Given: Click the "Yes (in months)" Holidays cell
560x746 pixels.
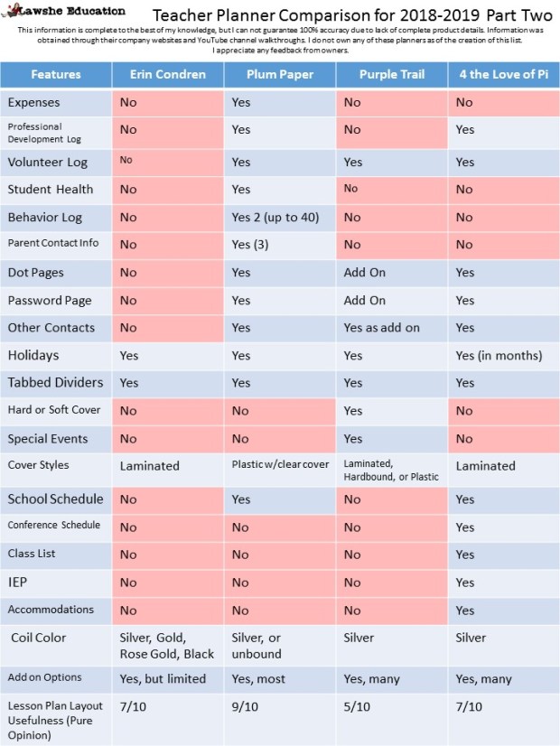Looking at the screenshot, I should 499,356.
